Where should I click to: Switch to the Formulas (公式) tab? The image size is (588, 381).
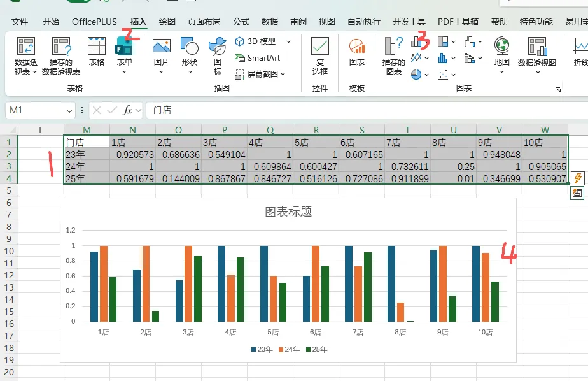pos(241,22)
